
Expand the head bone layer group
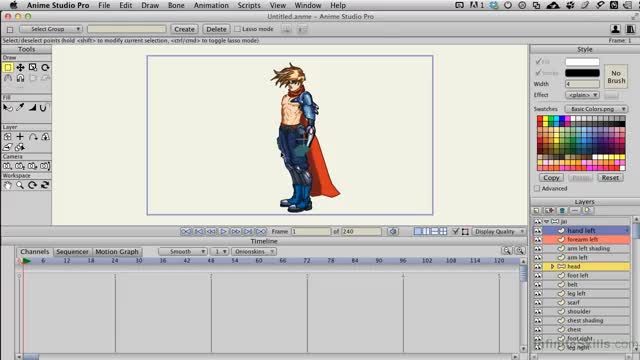[553, 267]
